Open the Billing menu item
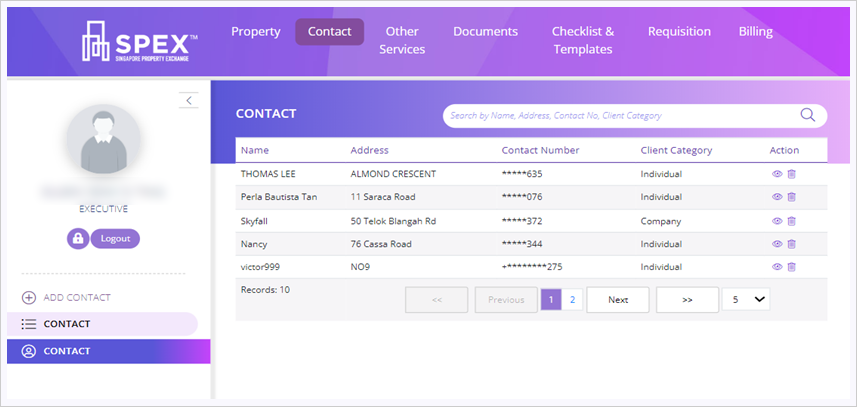 coord(755,32)
